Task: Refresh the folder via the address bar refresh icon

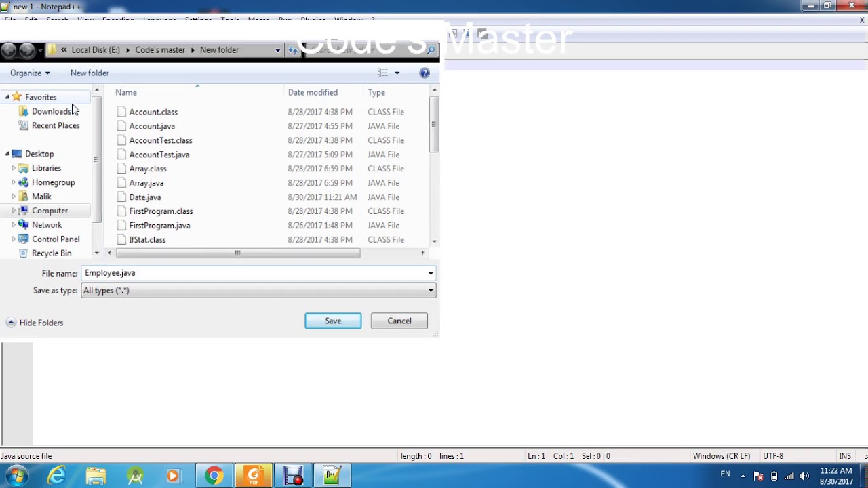Action: 293,50
